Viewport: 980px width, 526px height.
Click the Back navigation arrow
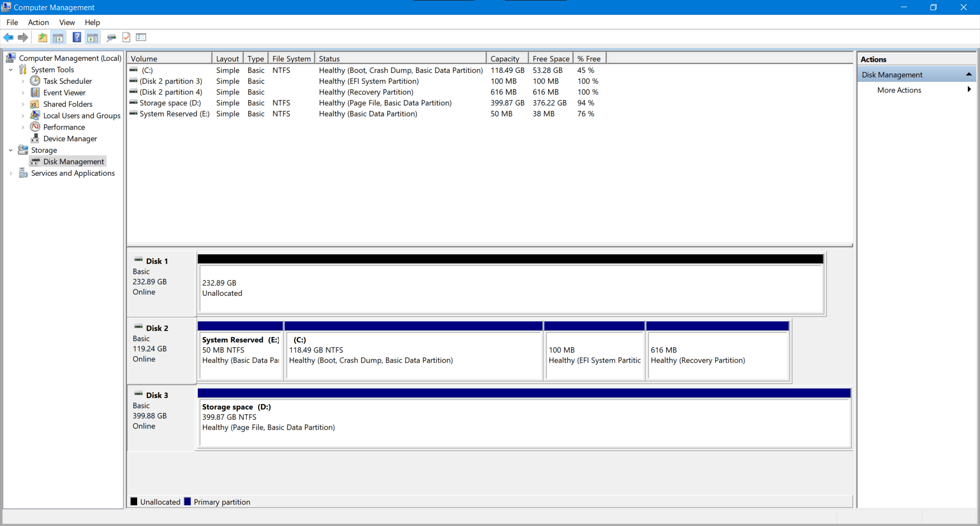tap(8, 37)
